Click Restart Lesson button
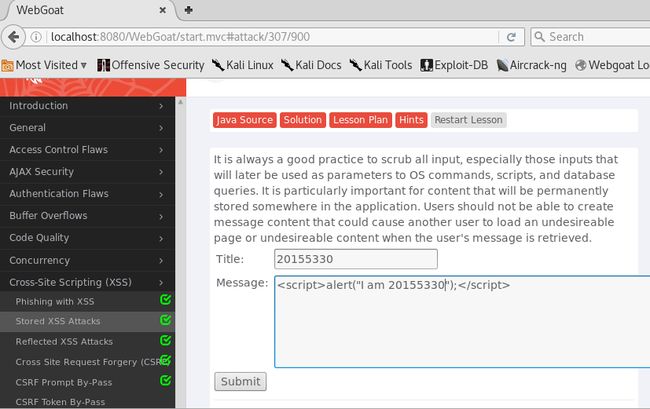The width and height of the screenshot is (650, 409). pos(468,120)
